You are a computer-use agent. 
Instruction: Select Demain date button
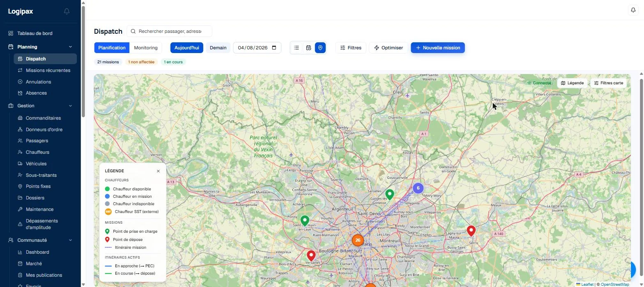(x=218, y=48)
